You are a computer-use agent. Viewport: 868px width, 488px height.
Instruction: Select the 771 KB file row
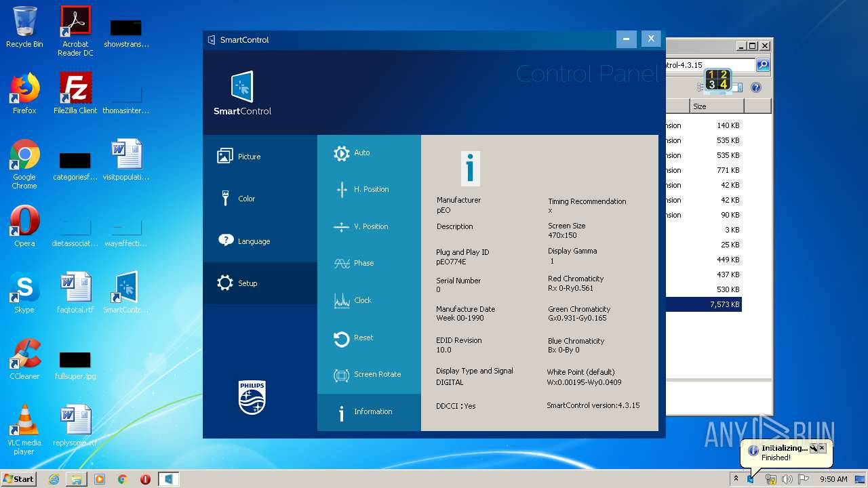[703, 171]
